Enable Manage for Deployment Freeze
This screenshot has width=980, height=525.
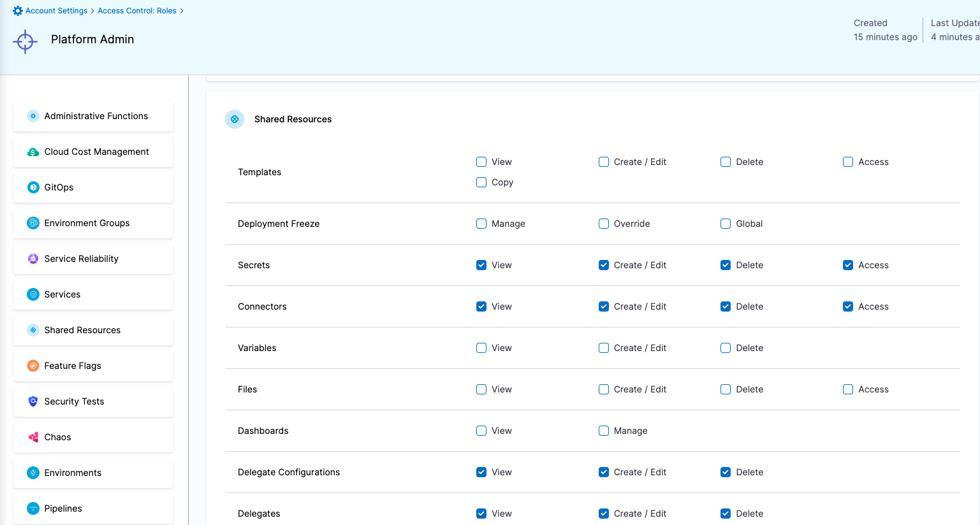click(x=481, y=224)
